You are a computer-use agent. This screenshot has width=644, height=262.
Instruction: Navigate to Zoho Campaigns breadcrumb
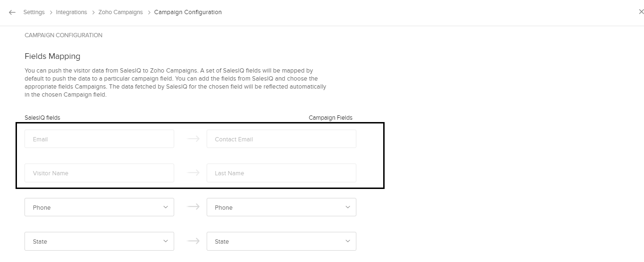tap(121, 12)
